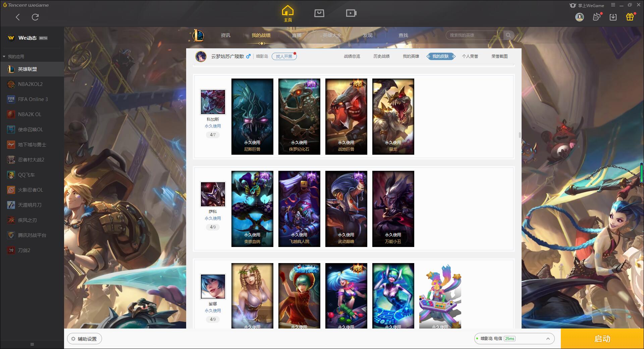Switch to 战绩总览 sub-tab

[352, 56]
